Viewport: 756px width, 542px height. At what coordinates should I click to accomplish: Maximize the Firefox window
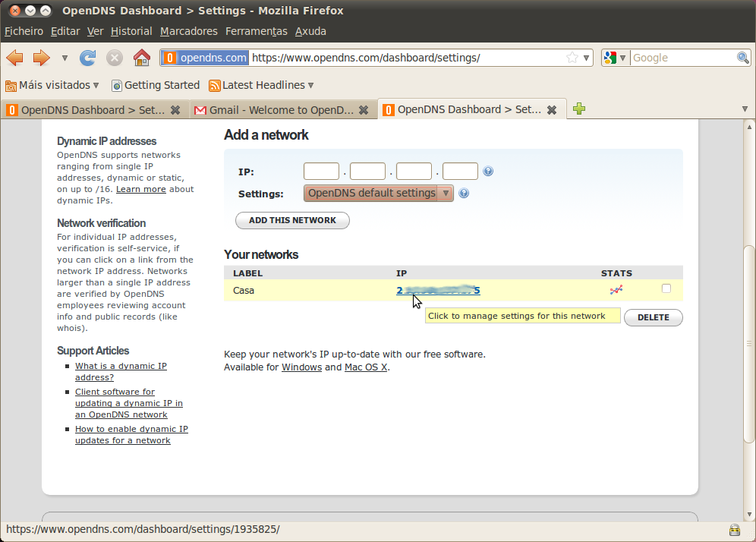pyautogui.click(x=46, y=10)
